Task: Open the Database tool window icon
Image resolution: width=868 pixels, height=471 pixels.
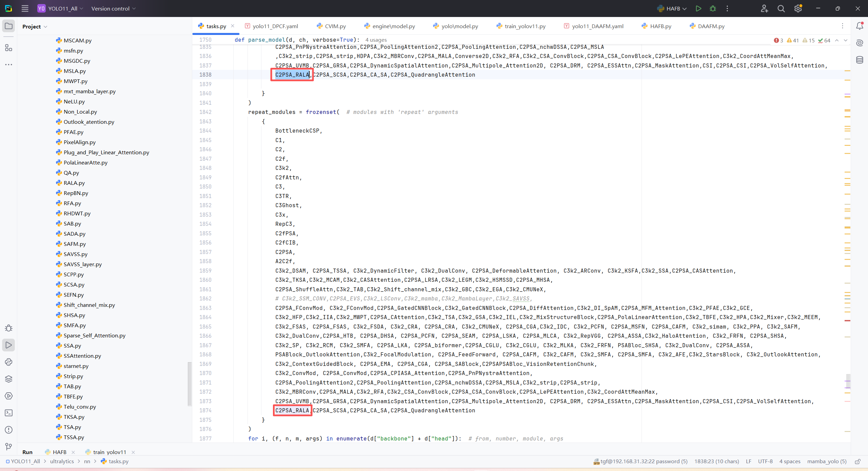Action: [860, 60]
